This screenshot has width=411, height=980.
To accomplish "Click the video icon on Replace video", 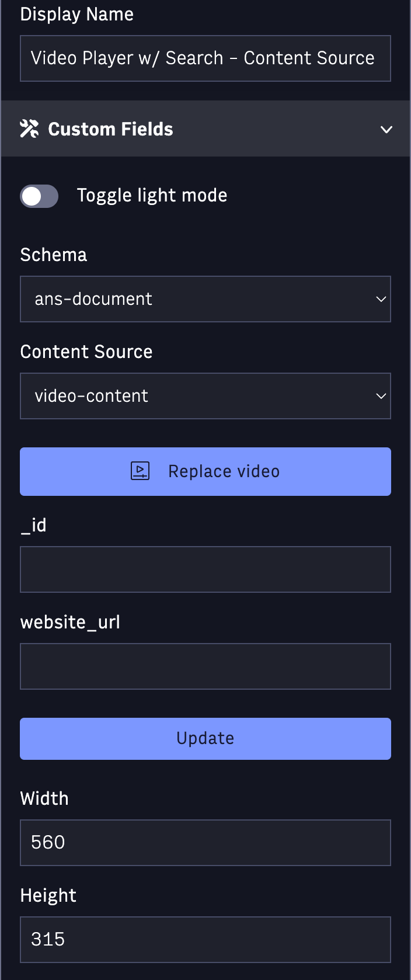I will point(140,471).
